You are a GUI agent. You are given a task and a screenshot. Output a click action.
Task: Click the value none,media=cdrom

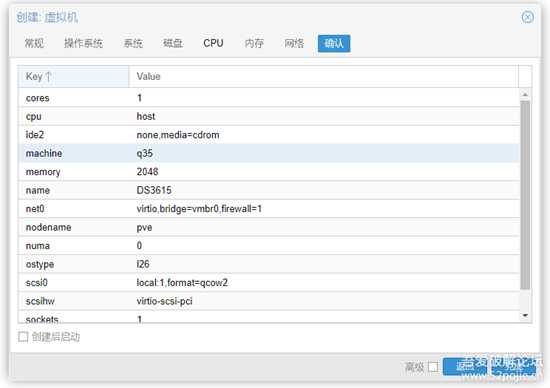(x=178, y=135)
